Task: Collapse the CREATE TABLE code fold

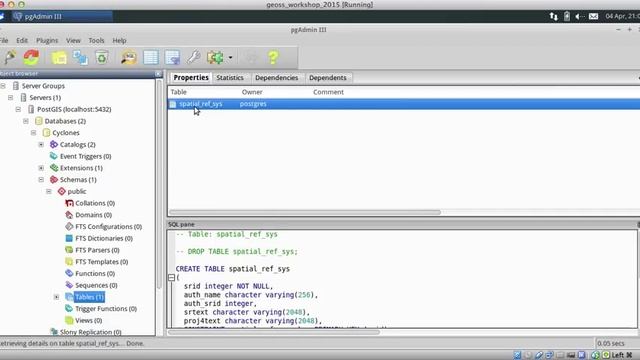Action: click(171, 278)
